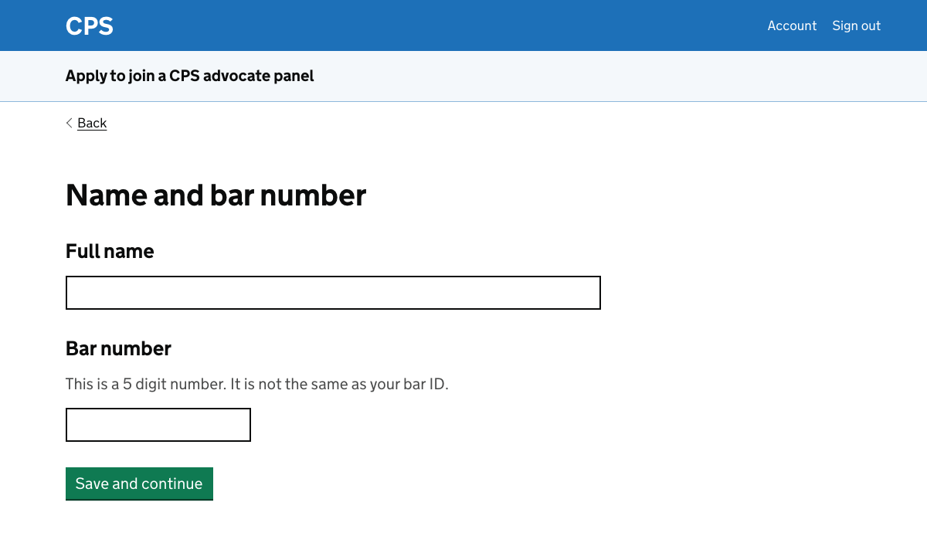Screen dimensions: 927x560
Task: Click the blue CPS header banner
Action: click(x=463, y=25)
